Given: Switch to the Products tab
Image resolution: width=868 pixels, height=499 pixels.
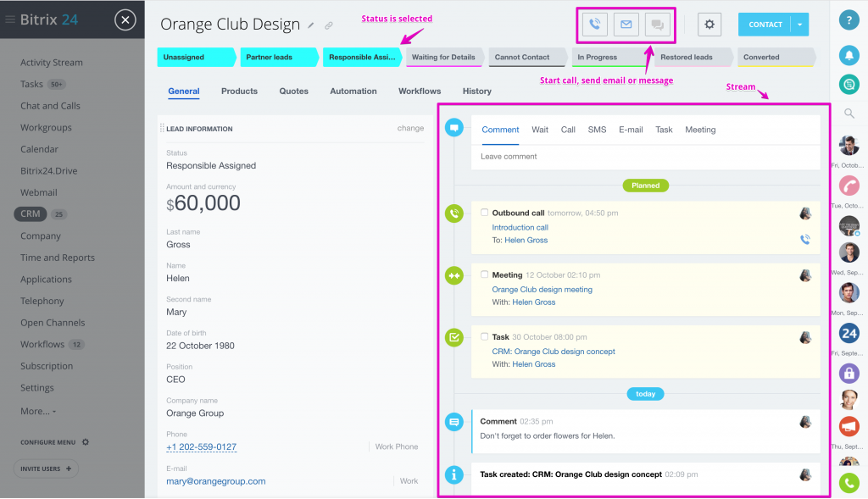Looking at the screenshot, I should point(239,91).
